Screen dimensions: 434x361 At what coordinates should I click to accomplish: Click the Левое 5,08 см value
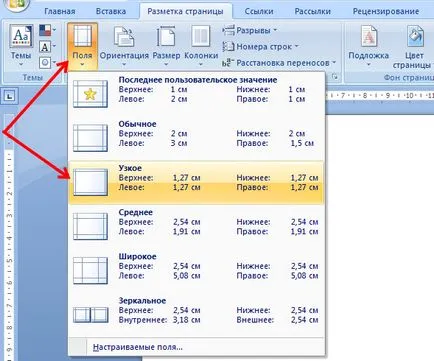coord(187,276)
